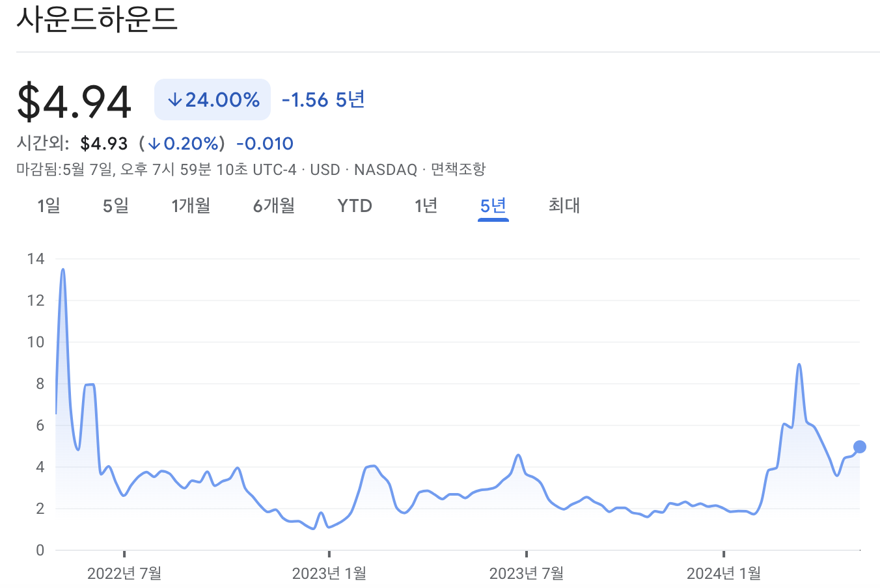
Task: Open the 1년 chart view
Action: pos(426,206)
